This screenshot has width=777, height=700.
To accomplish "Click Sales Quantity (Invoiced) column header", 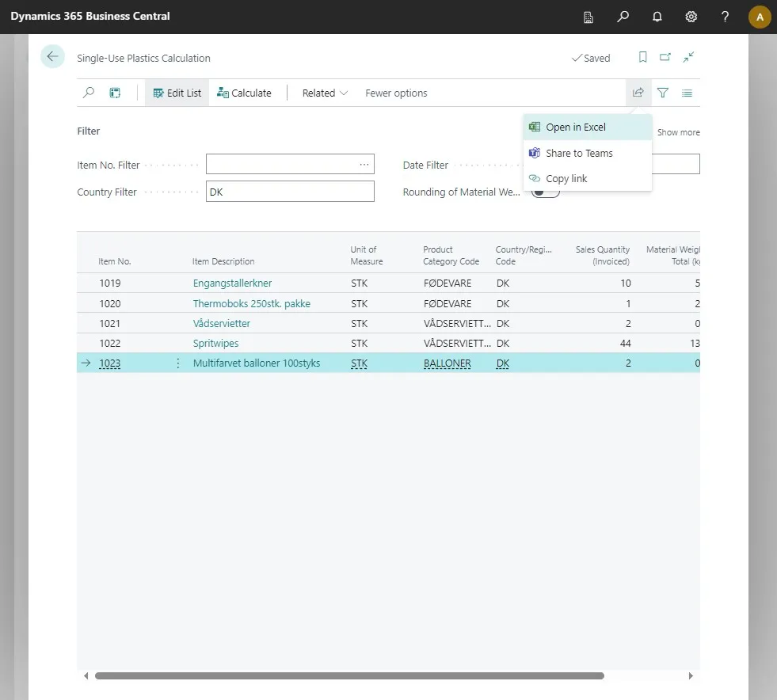I will [x=603, y=255].
